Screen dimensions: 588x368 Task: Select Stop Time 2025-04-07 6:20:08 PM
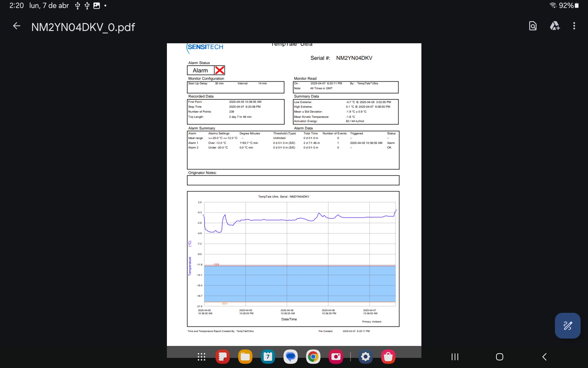pos(245,107)
